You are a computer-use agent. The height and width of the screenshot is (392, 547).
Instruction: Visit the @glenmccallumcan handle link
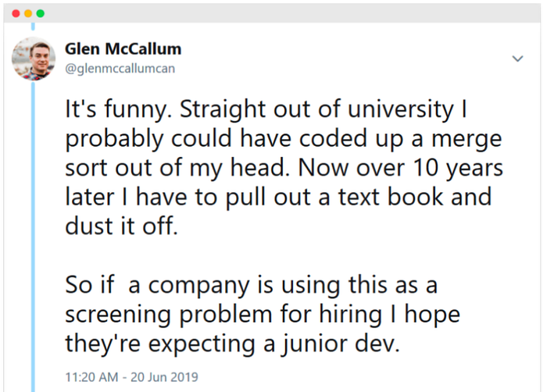point(120,69)
